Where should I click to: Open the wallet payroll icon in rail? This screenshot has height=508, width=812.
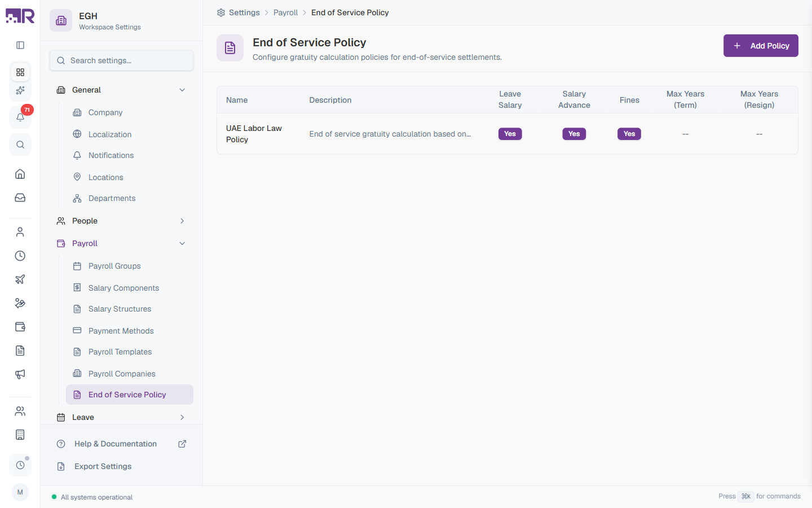coord(20,327)
